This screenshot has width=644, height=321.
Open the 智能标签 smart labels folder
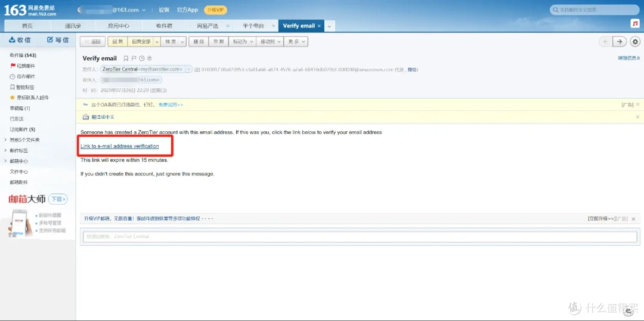22,87
